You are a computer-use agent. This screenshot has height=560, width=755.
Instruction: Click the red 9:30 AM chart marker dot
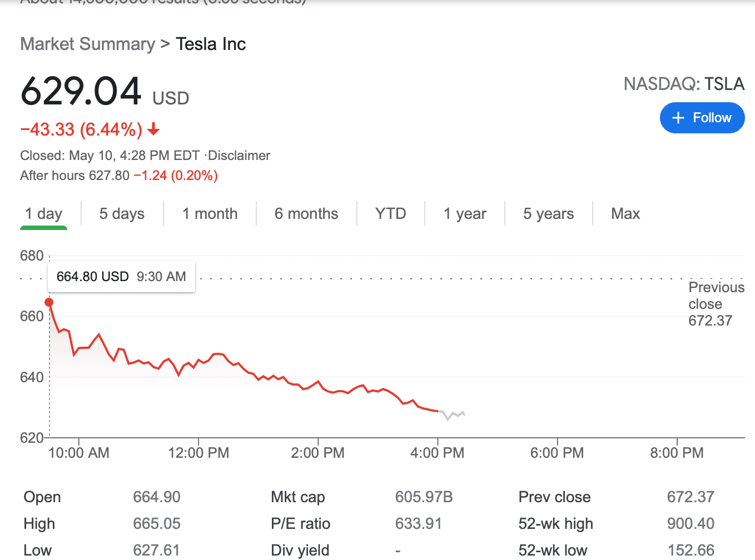(x=49, y=302)
